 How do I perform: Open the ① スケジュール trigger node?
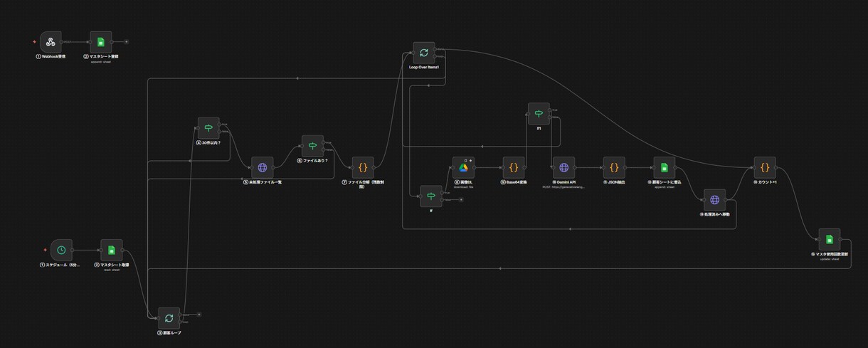(x=62, y=251)
